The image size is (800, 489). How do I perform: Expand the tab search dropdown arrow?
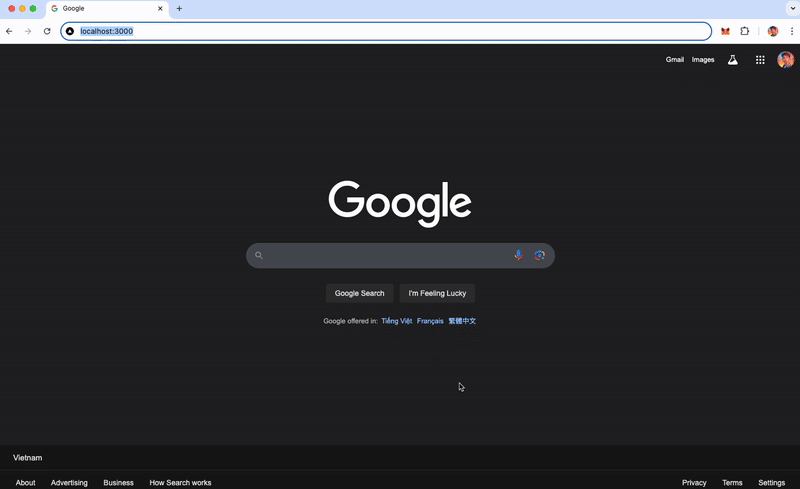coord(792,9)
